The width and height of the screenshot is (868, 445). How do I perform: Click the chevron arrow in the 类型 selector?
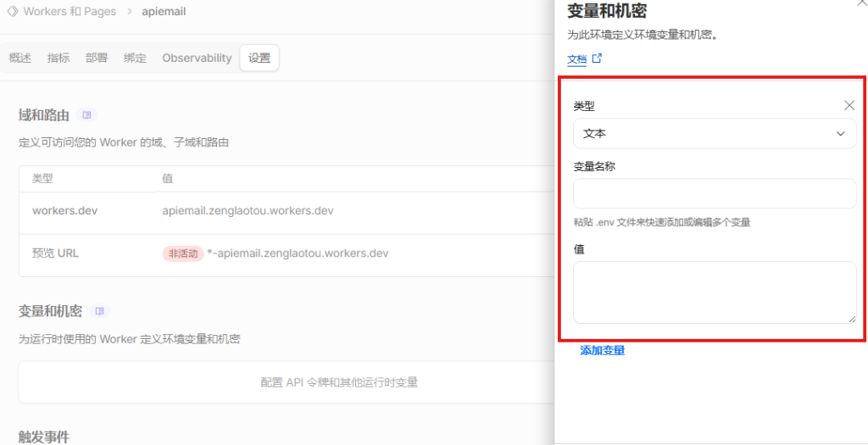[x=840, y=133]
